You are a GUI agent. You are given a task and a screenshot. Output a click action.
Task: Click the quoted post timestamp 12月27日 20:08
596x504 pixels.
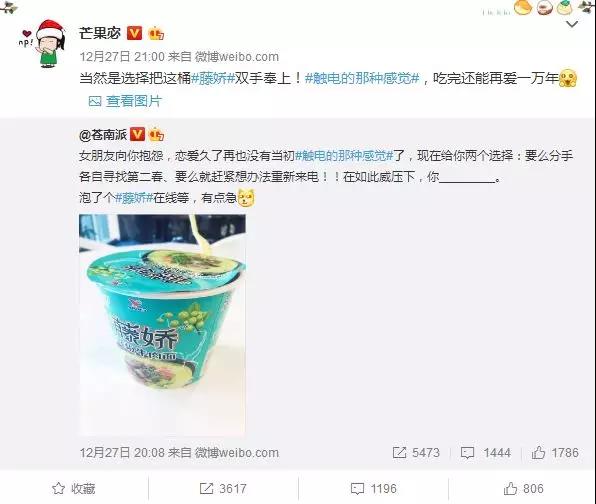click(x=122, y=453)
